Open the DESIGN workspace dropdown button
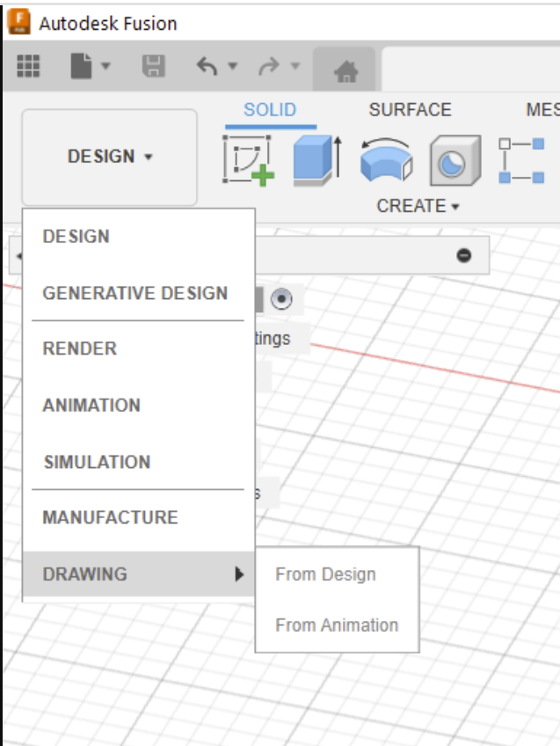 (109, 157)
